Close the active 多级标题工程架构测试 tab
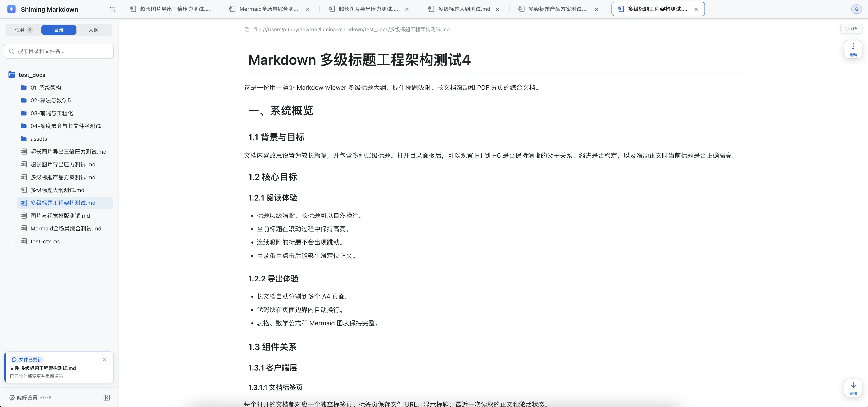The width and height of the screenshot is (868, 407). (696, 9)
